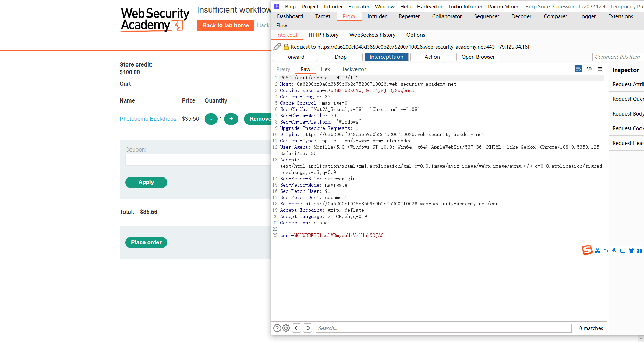Increase quantity with the plus button

coord(231,119)
